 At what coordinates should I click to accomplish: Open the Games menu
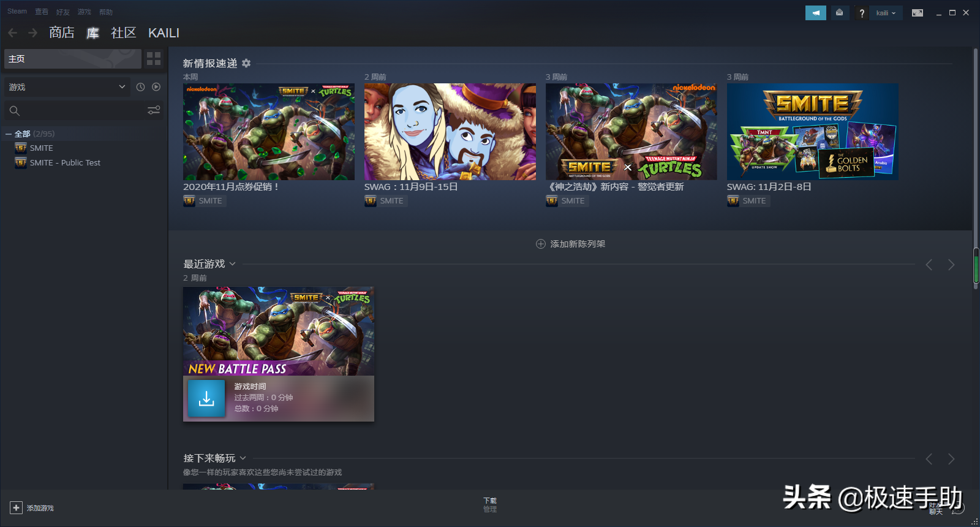(85, 12)
